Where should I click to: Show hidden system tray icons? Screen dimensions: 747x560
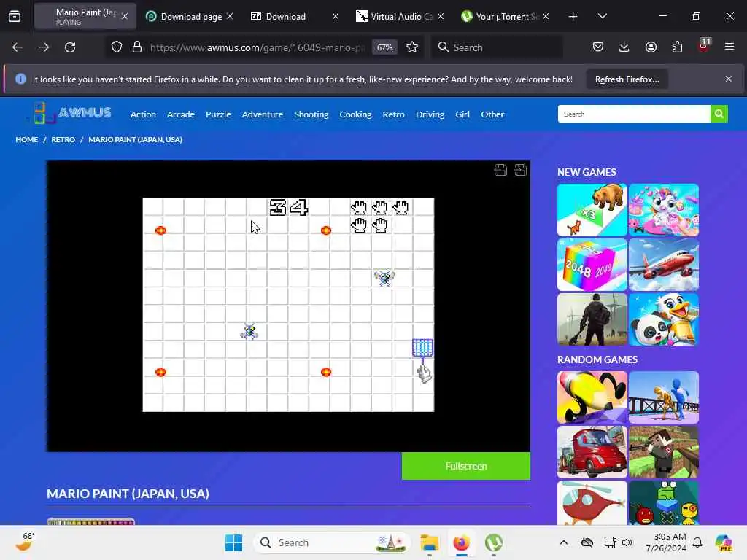(x=564, y=542)
